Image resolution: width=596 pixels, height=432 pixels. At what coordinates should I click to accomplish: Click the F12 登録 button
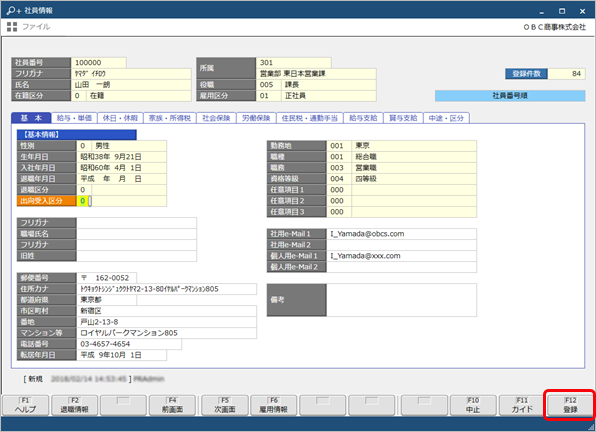(x=570, y=405)
